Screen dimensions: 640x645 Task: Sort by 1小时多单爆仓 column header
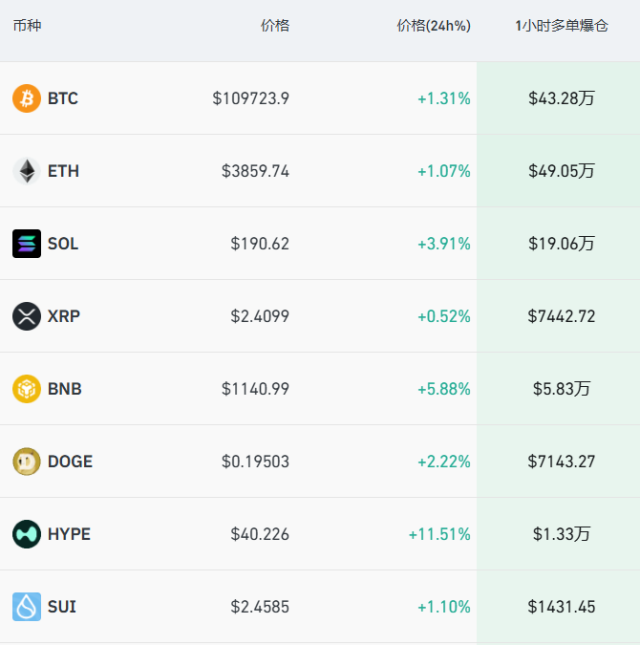click(x=561, y=26)
